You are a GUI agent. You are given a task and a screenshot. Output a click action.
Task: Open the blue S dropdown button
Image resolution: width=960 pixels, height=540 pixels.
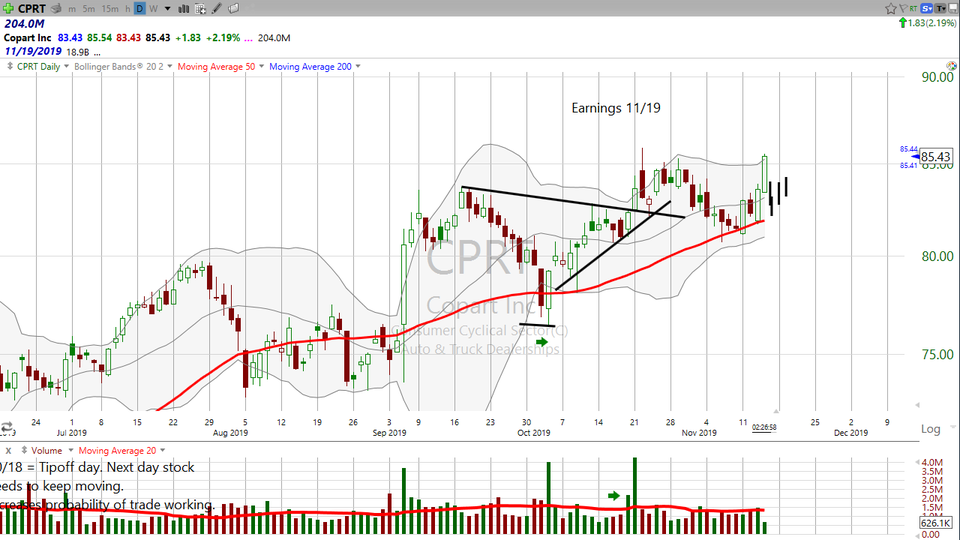[926, 8]
